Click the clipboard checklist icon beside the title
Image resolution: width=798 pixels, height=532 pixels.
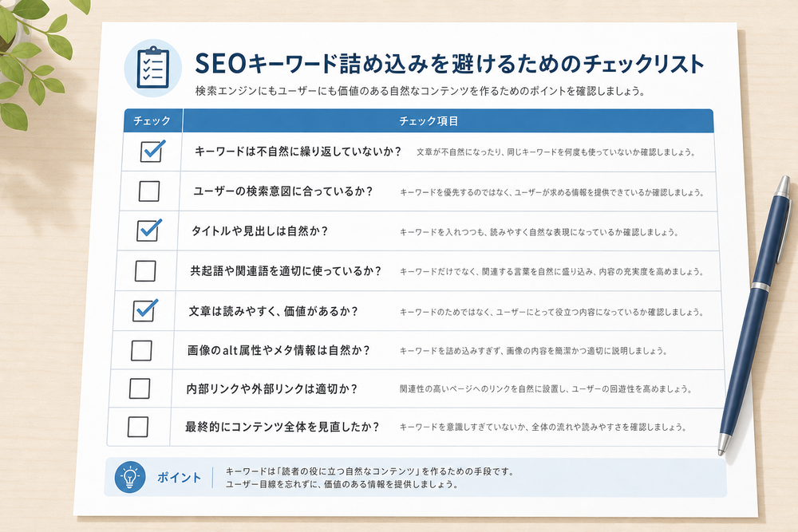point(152,68)
